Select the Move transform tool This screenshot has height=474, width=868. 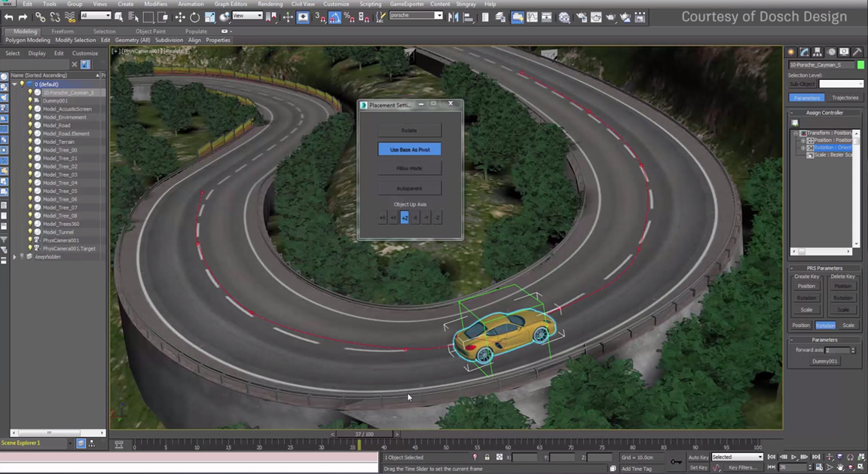coord(180,17)
